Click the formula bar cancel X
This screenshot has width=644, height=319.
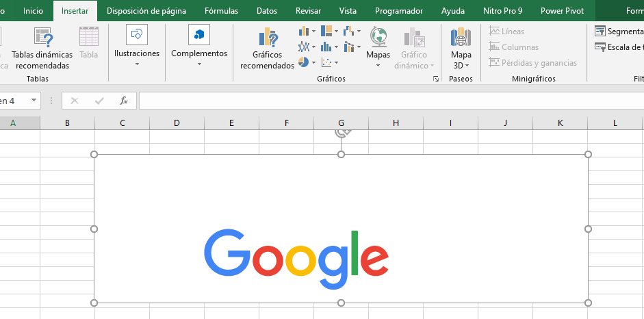(x=75, y=101)
